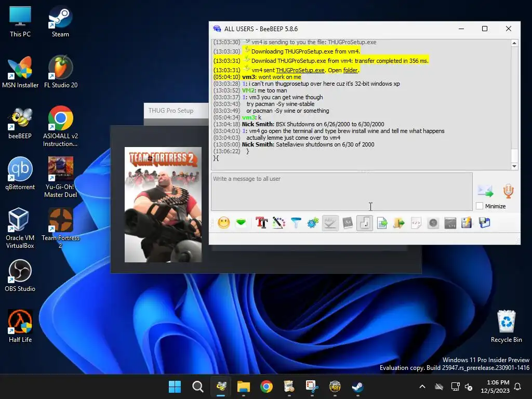Click the send message arrow button
This screenshot has width=532, height=399.
[486, 191]
